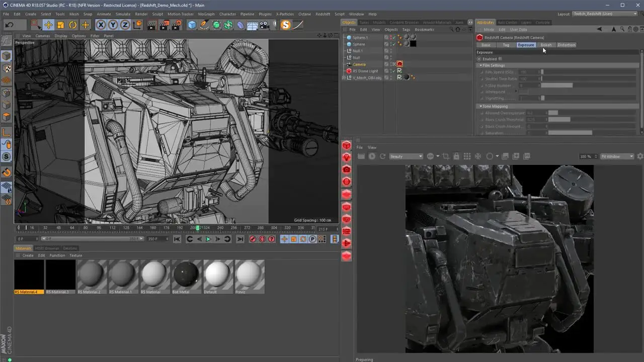Screen dimensions: 644x362
Task: Click the red Record Active Objects button
Action: tap(253, 239)
